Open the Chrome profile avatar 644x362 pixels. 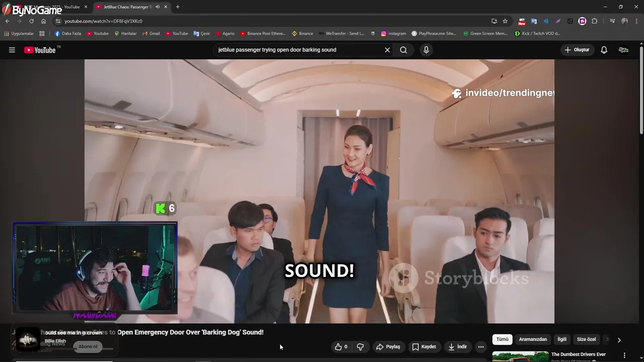click(x=624, y=21)
